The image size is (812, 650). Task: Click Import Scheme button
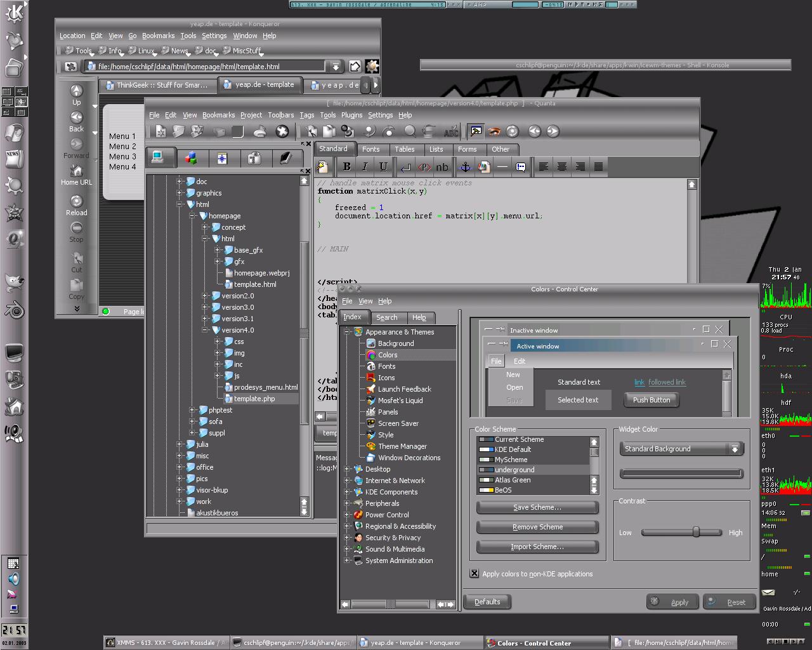(537, 547)
